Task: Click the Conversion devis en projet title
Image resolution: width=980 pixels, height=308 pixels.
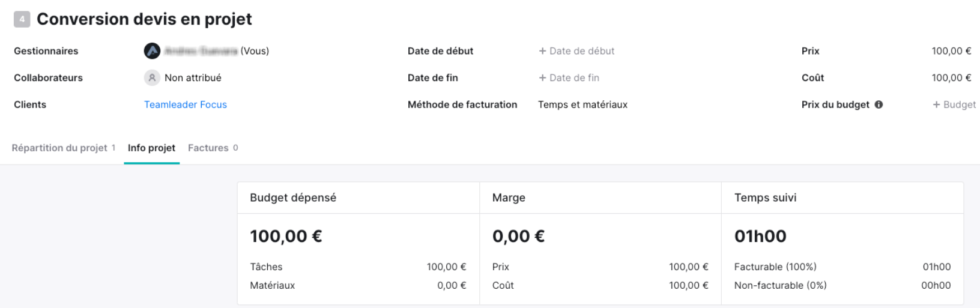Action: pyautogui.click(x=144, y=19)
